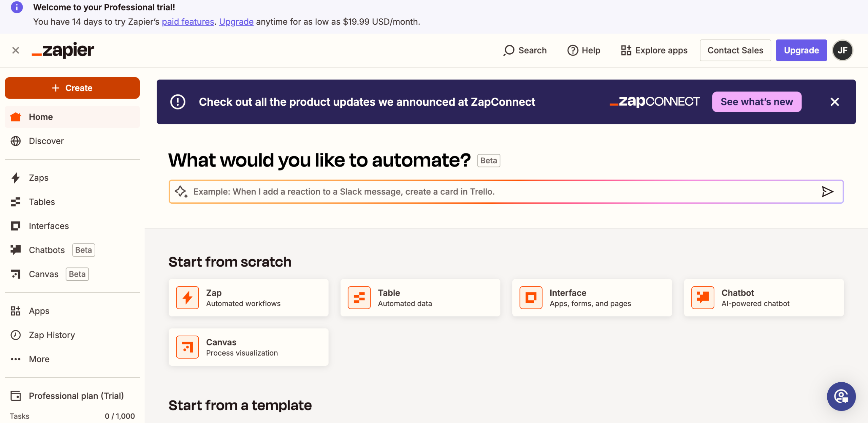The width and height of the screenshot is (868, 423).
Task: Open the floating support chat bubble
Action: click(x=841, y=396)
